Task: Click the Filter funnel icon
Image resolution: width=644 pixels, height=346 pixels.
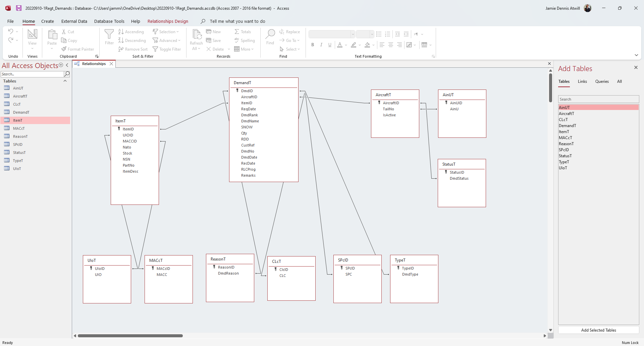Action: coord(109,34)
